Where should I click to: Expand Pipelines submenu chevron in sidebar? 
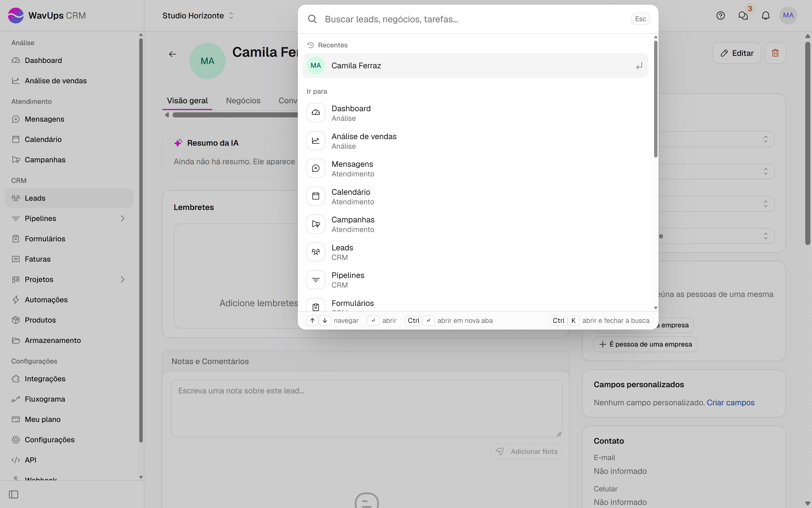point(122,218)
